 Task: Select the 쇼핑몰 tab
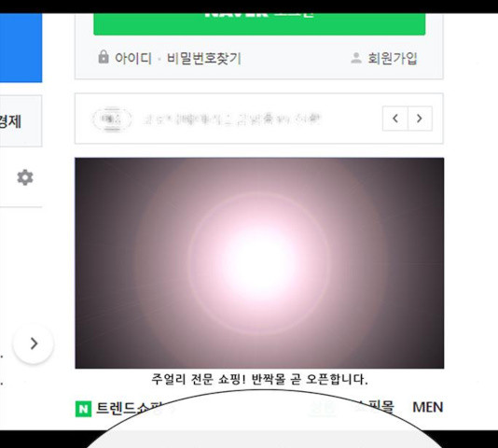pyautogui.click(x=375, y=406)
